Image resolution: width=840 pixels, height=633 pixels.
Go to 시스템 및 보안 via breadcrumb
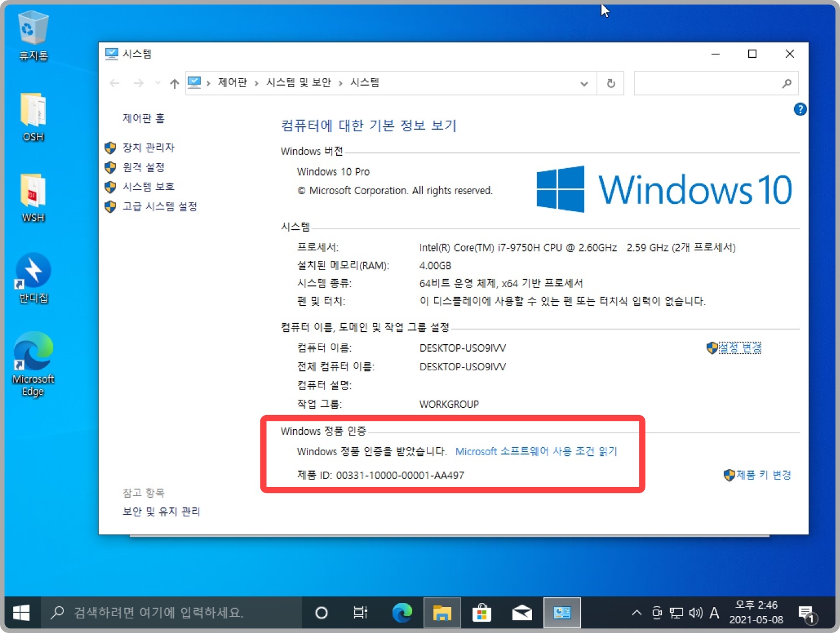[x=298, y=82]
